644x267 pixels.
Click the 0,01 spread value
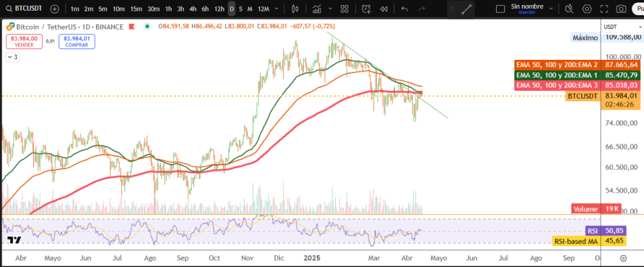[50, 41]
